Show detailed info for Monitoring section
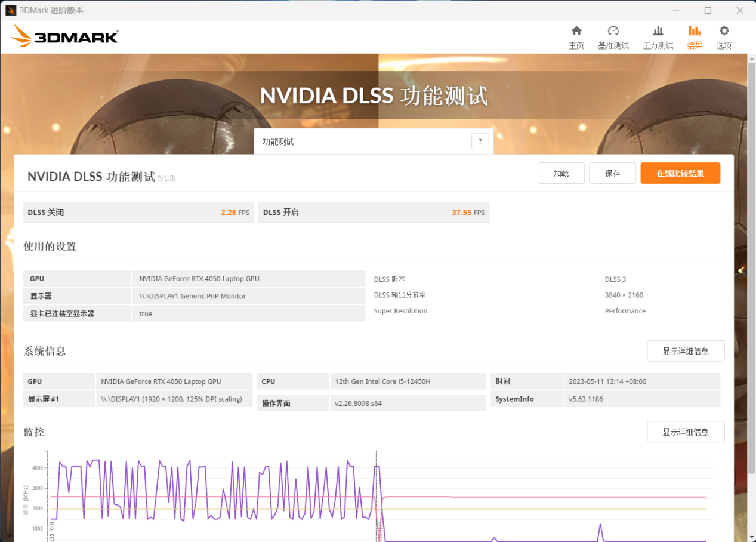Screen dimensions: 756x542 tap(685, 432)
